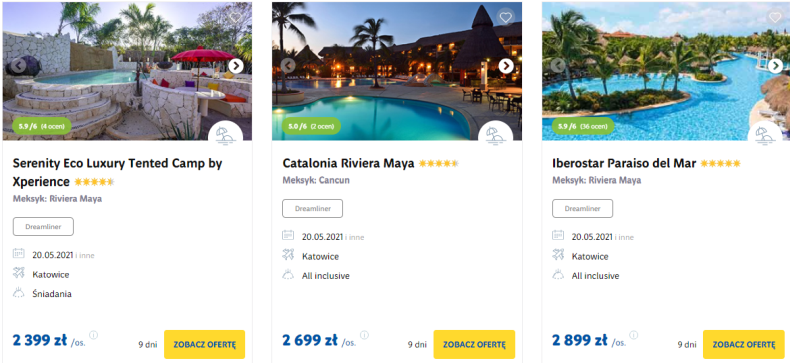Add Serenity Eco Luxury camp to favorites
Image resolution: width=790 pixels, height=363 pixels.
pos(235,17)
